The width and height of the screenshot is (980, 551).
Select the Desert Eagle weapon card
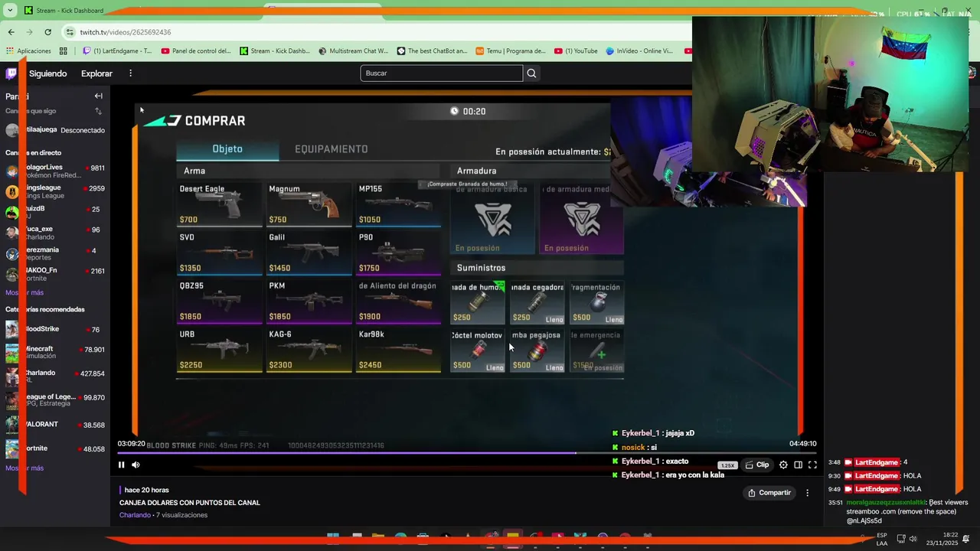[220, 204]
